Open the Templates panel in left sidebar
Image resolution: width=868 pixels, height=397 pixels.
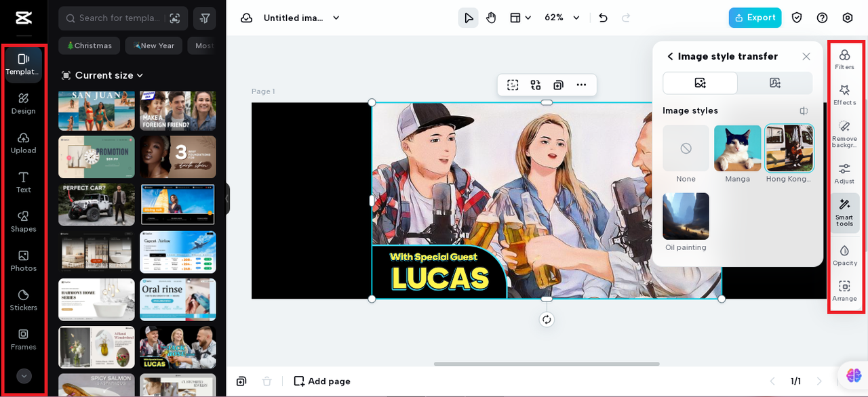[x=24, y=64]
